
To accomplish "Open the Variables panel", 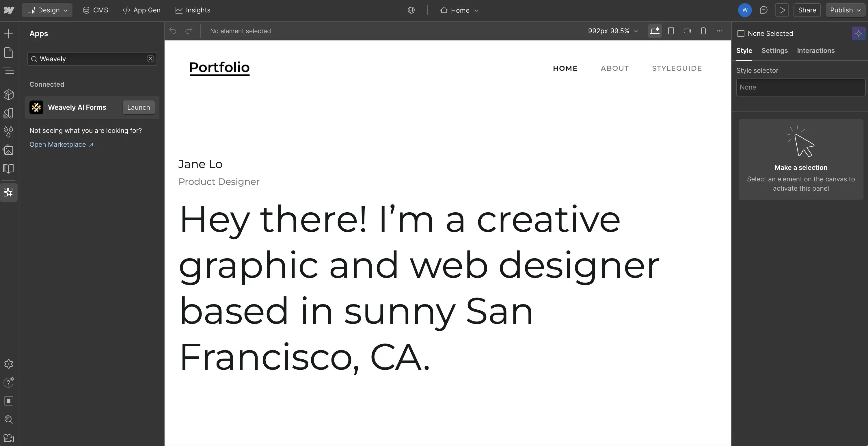I will [x=8, y=131].
